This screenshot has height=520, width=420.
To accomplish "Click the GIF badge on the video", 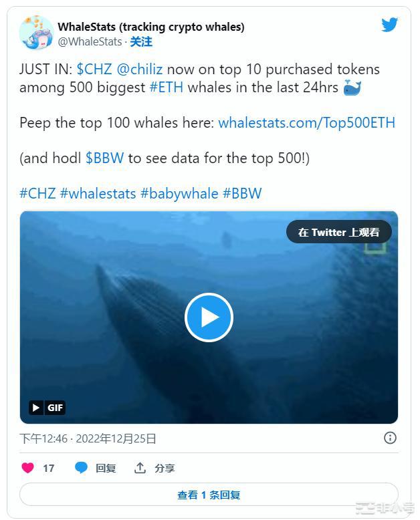I will (x=47, y=407).
